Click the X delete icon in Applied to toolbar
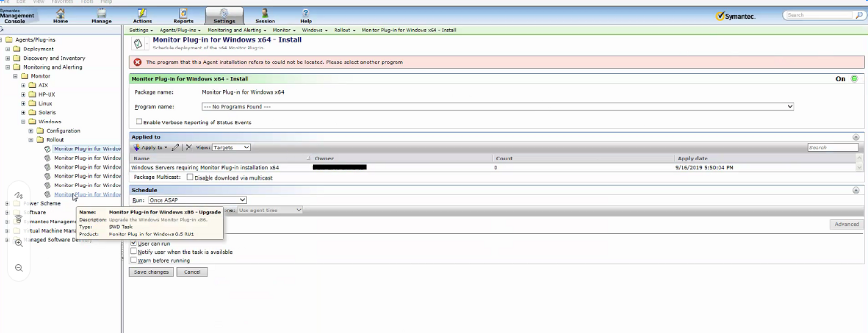The width and height of the screenshot is (868, 333). point(189,148)
